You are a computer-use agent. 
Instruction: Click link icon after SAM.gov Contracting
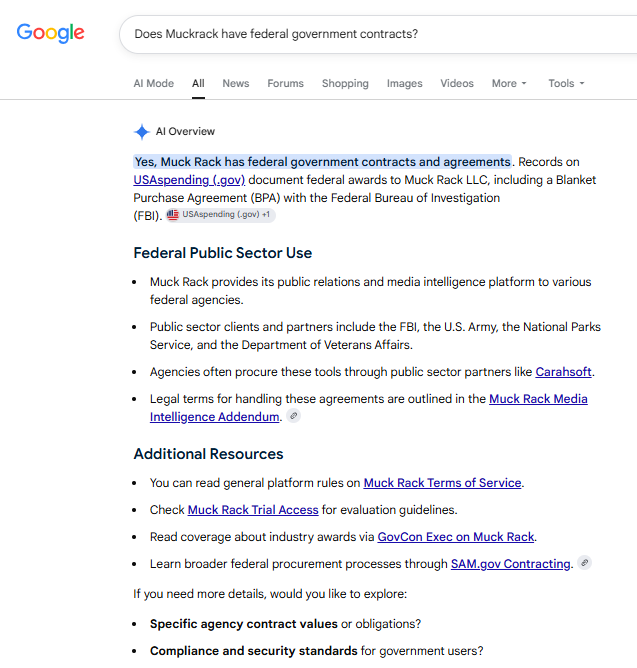(x=585, y=563)
